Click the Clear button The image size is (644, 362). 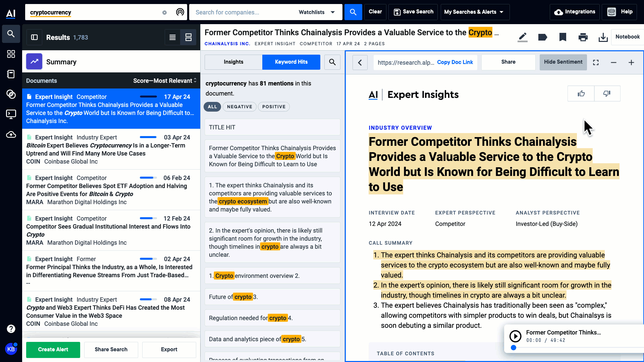375,12
